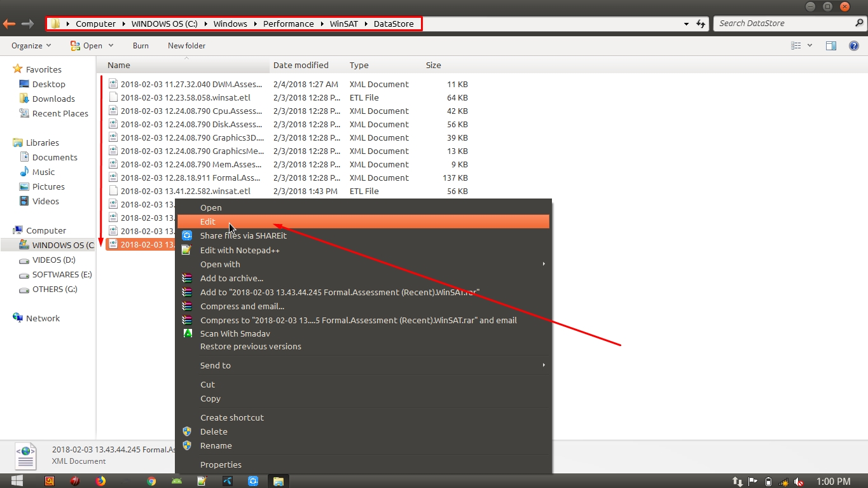Select Rename in the context menu
Viewport: 868px width, 488px height.
point(216,445)
